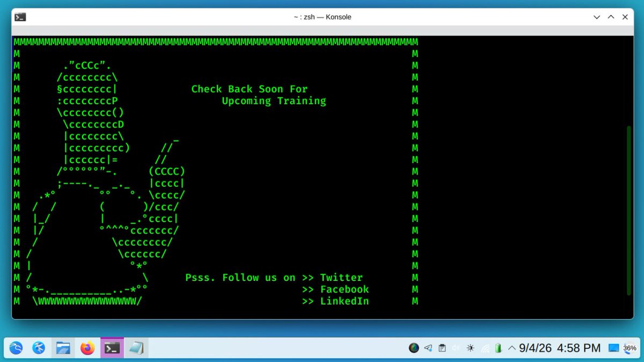
Task: Click the "."cCCc"." ASCII art text
Action: [87, 66]
